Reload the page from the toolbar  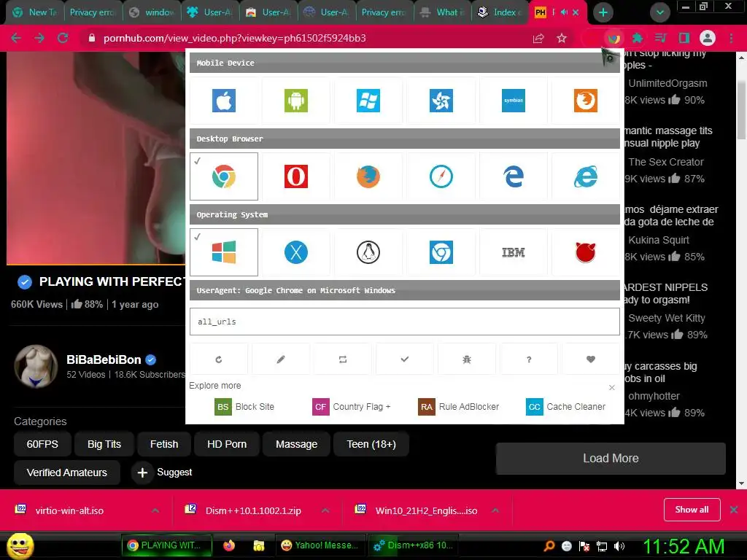coord(63,38)
